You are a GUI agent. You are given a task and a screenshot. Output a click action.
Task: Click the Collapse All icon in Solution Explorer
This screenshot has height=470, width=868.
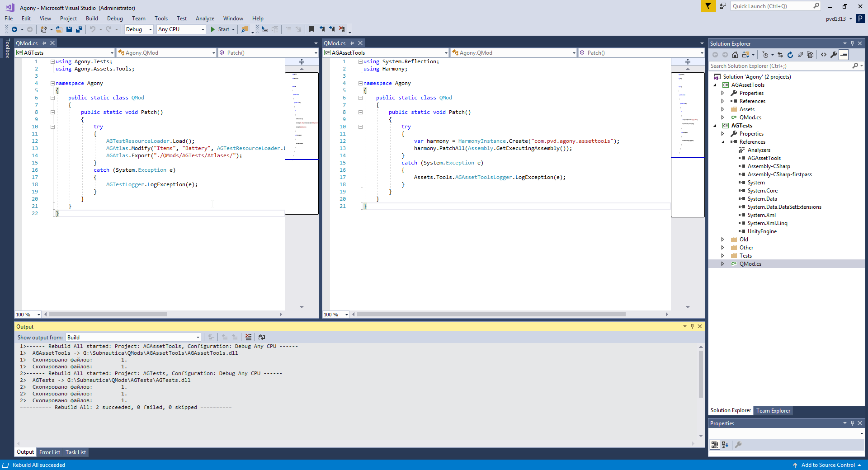point(800,55)
